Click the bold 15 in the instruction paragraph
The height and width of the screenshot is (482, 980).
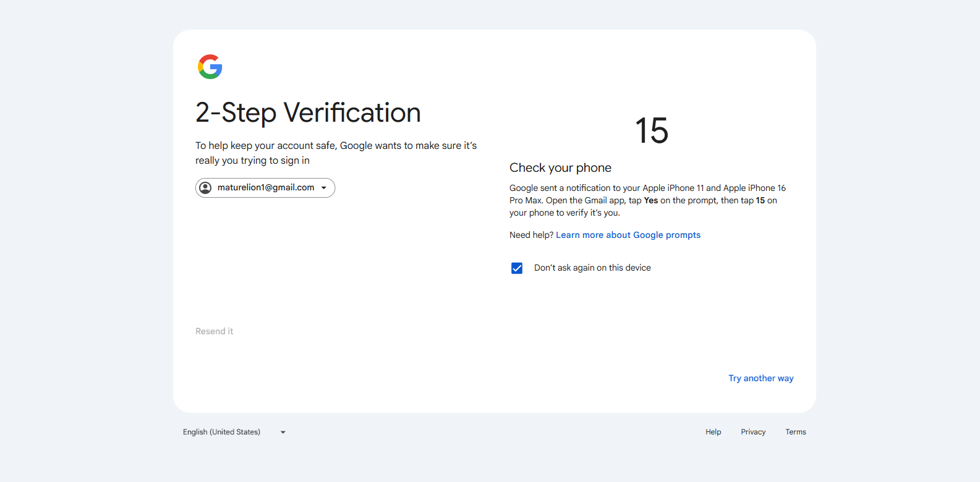click(761, 200)
